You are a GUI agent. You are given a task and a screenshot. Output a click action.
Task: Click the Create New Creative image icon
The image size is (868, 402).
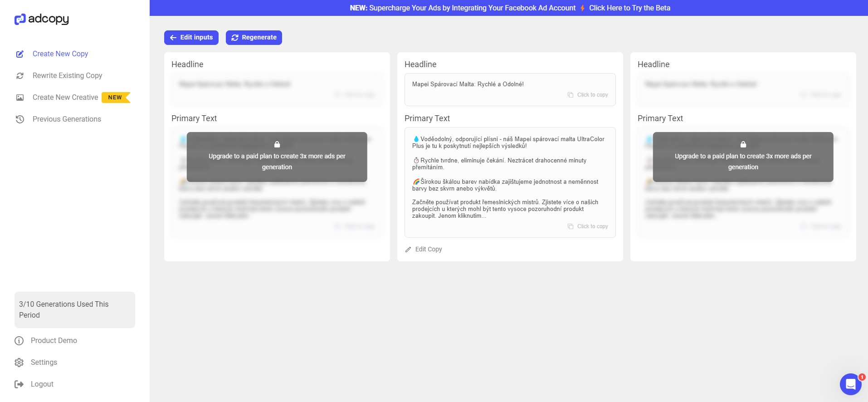[20, 98]
